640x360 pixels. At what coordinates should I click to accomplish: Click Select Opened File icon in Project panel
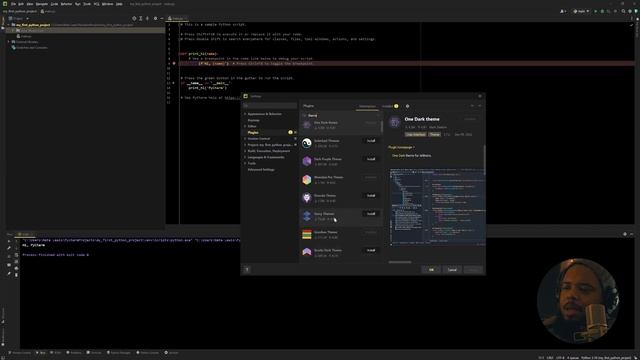(x=134, y=18)
